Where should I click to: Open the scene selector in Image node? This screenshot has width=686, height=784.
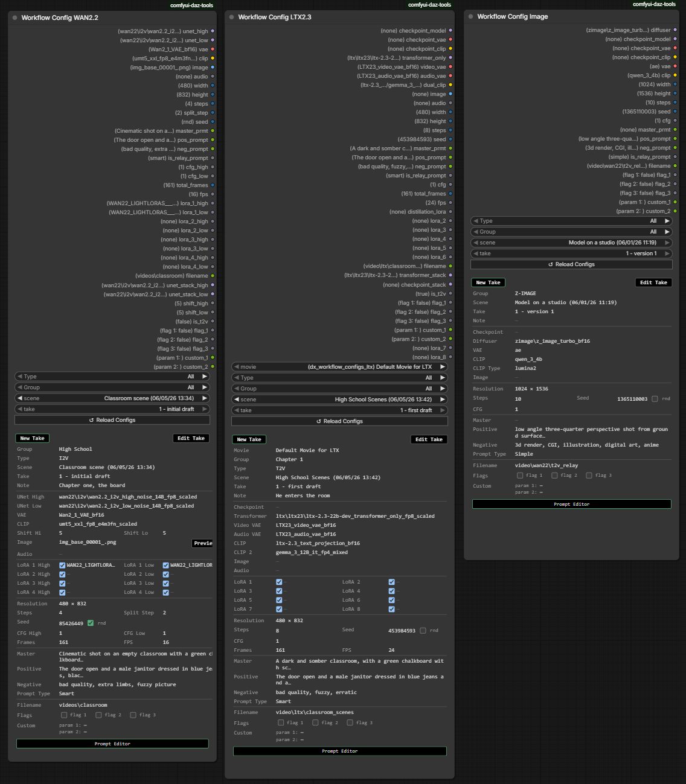(571, 243)
